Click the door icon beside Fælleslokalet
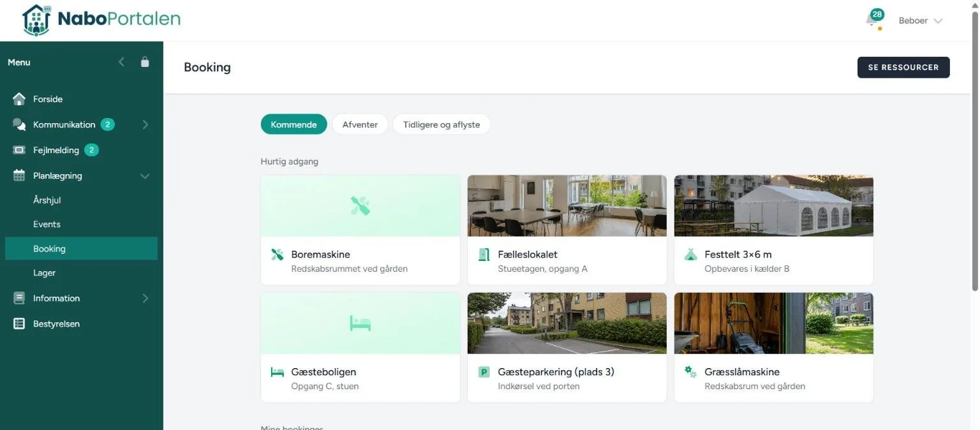The width and height of the screenshot is (980, 430). [484, 255]
